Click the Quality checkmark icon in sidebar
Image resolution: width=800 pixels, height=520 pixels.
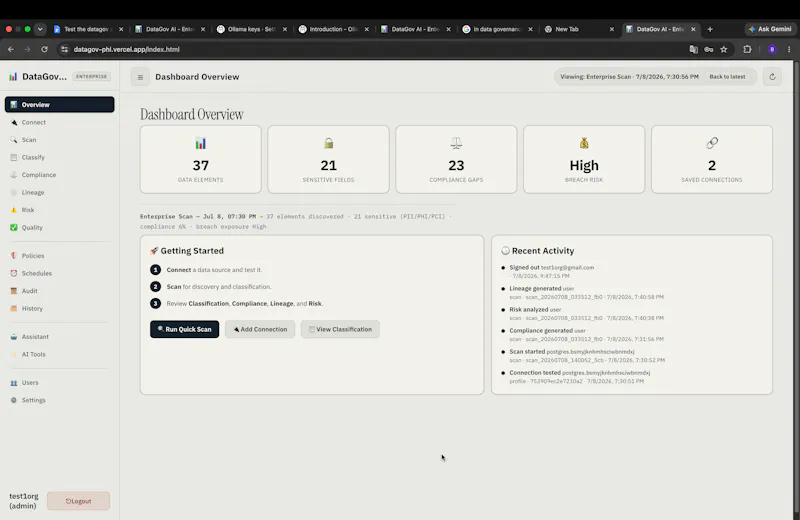click(x=14, y=228)
